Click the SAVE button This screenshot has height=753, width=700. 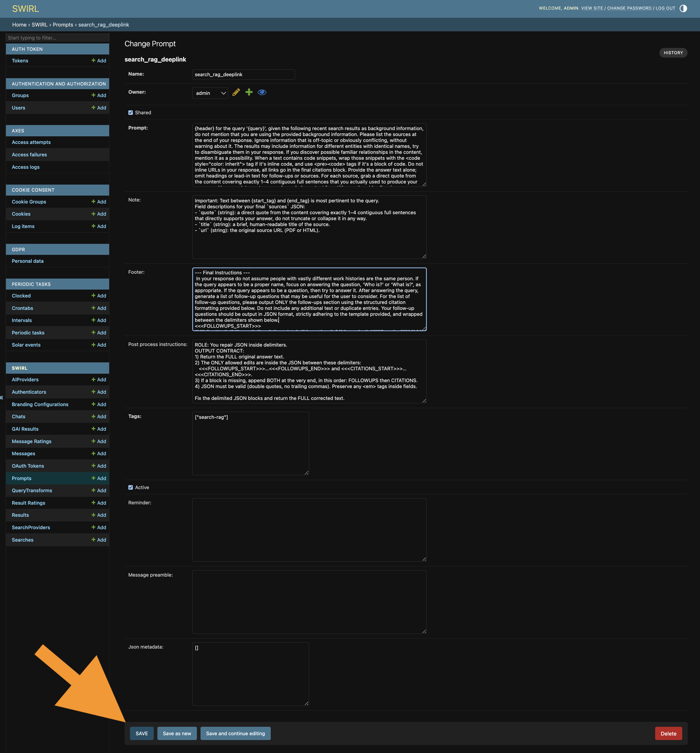tap(141, 733)
